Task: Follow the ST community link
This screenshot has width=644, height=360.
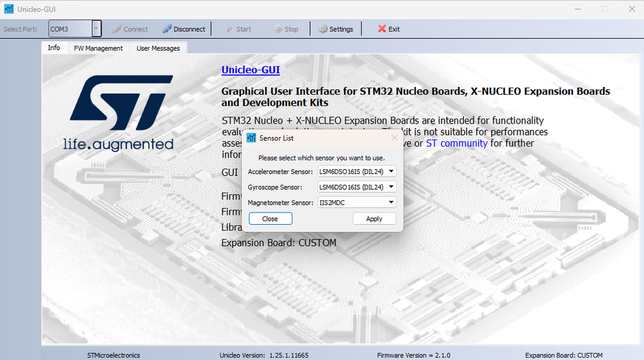Action: coord(456,143)
